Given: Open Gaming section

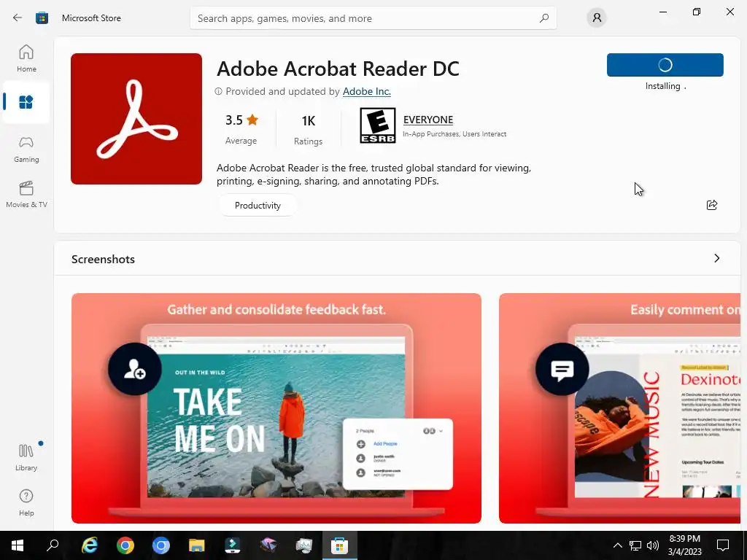Looking at the screenshot, I should pyautogui.click(x=26, y=149).
